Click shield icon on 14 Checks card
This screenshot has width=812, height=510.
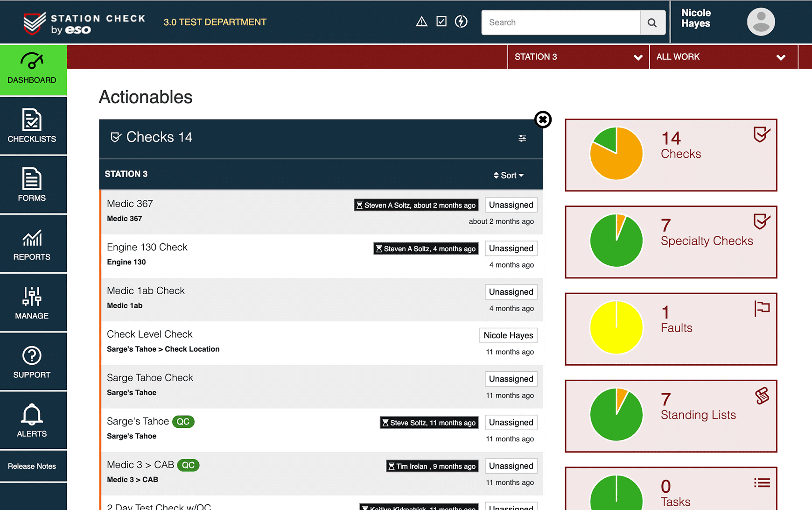[762, 135]
